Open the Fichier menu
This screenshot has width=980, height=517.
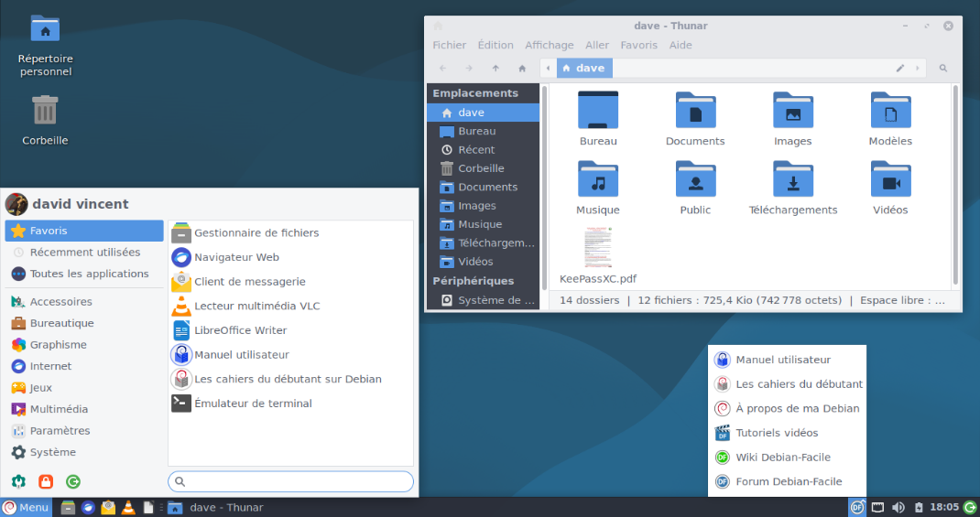click(450, 45)
